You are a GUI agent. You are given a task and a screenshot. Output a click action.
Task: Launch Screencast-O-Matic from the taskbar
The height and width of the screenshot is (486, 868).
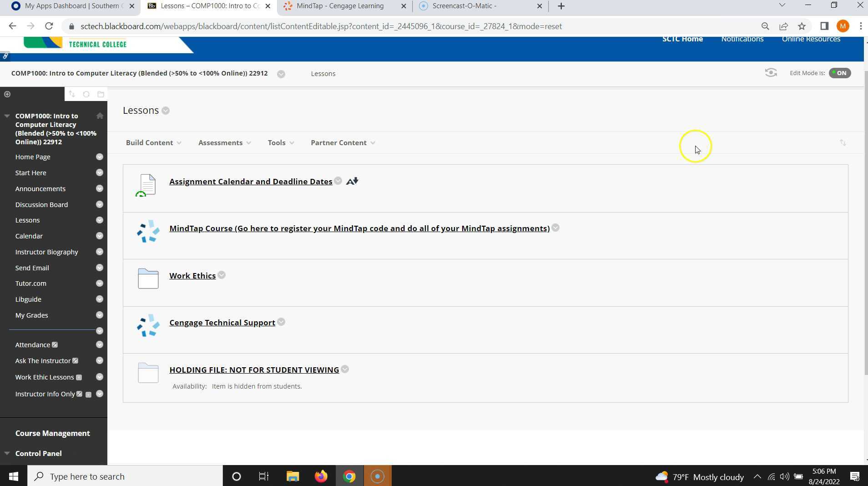point(378,476)
